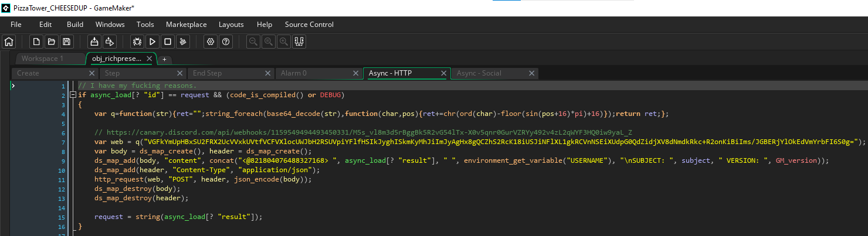The width and height of the screenshot is (868, 236).
Task: Run the game with the play icon
Action: [x=152, y=42]
